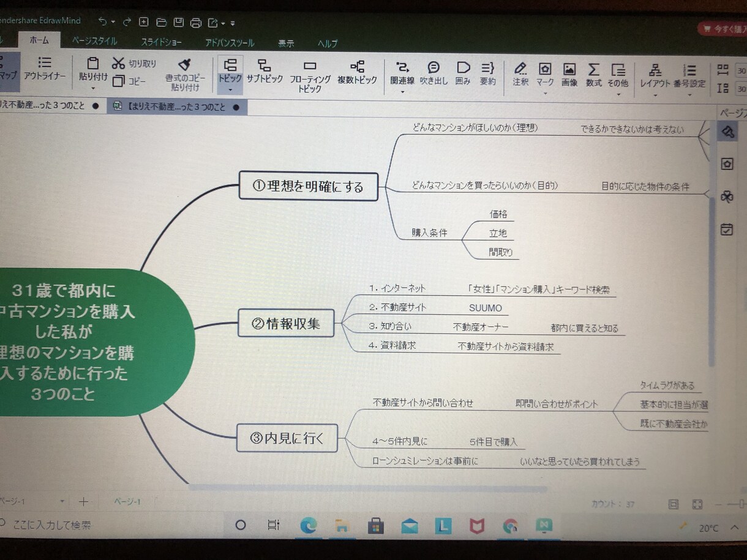This screenshot has width=747, height=560.
Task: Select the ①理想を明確にする topic
Action: point(308,186)
